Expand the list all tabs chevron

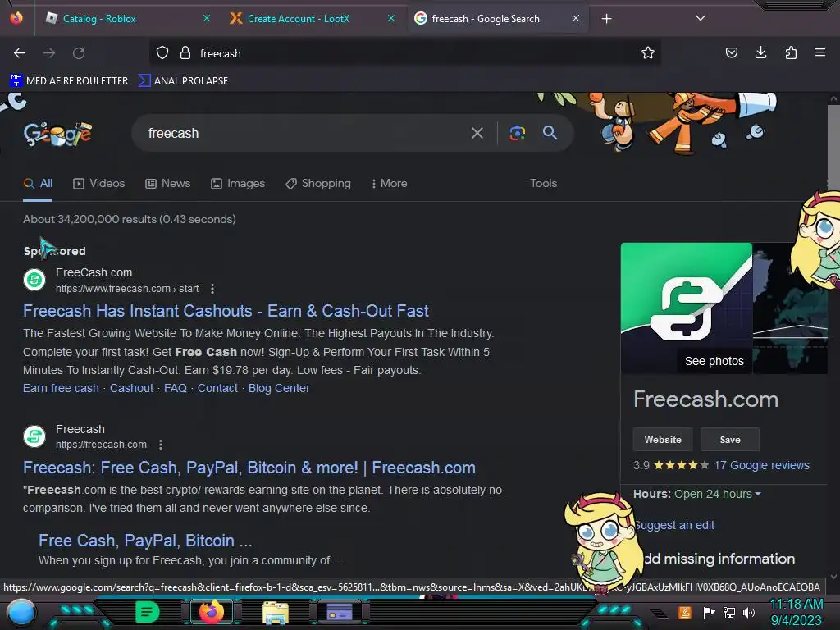pyautogui.click(x=701, y=18)
